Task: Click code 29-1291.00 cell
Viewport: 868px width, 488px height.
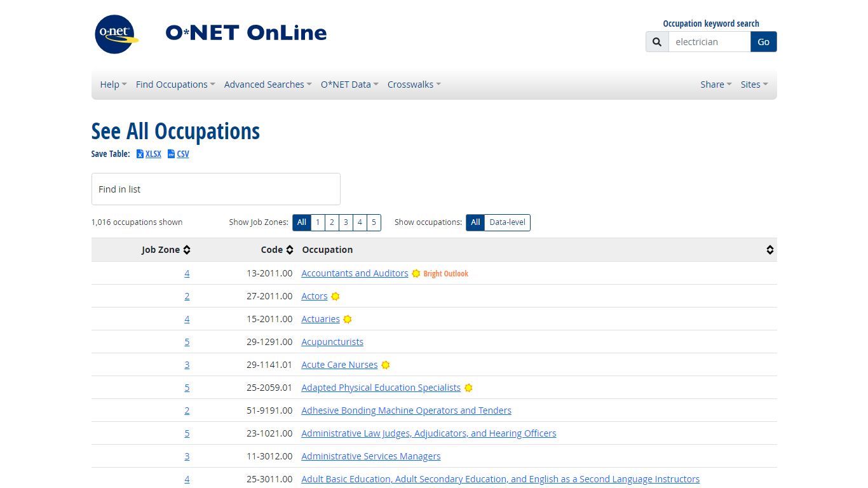Action: [x=269, y=342]
